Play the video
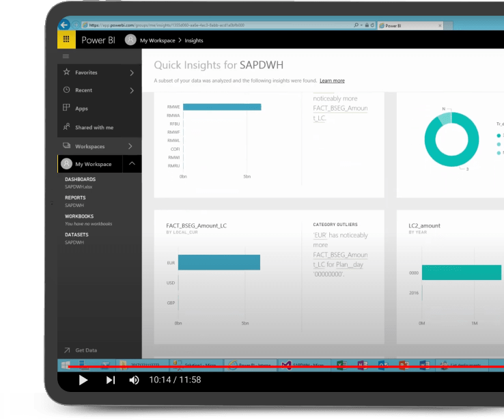The width and height of the screenshot is (504, 420). point(83,380)
